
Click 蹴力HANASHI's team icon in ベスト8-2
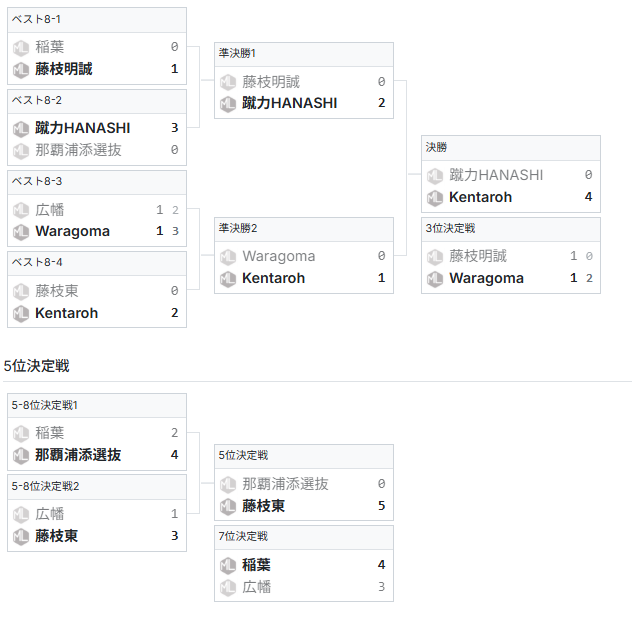21,128
